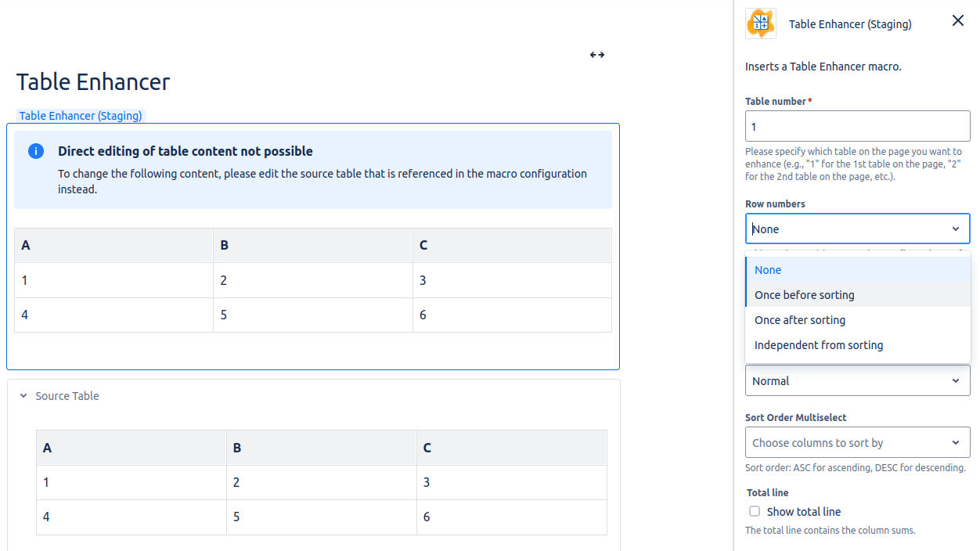
Task: Click the Table number input field
Action: click(857, 126)
